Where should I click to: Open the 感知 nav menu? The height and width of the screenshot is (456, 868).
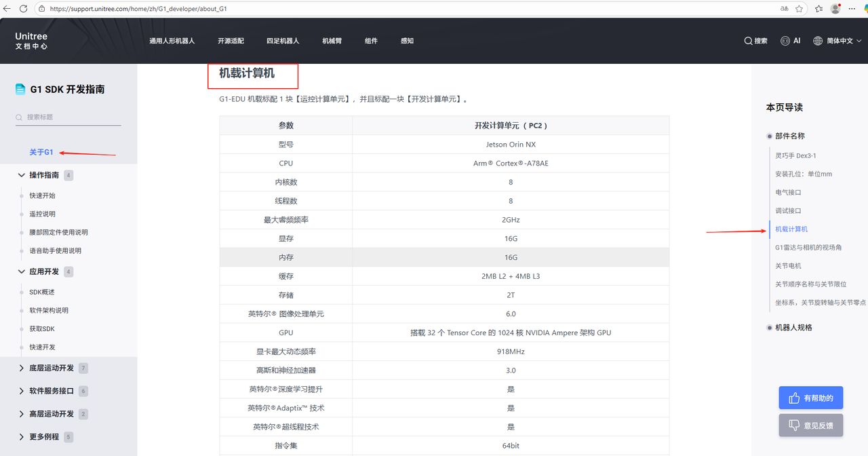click(407, 41)
